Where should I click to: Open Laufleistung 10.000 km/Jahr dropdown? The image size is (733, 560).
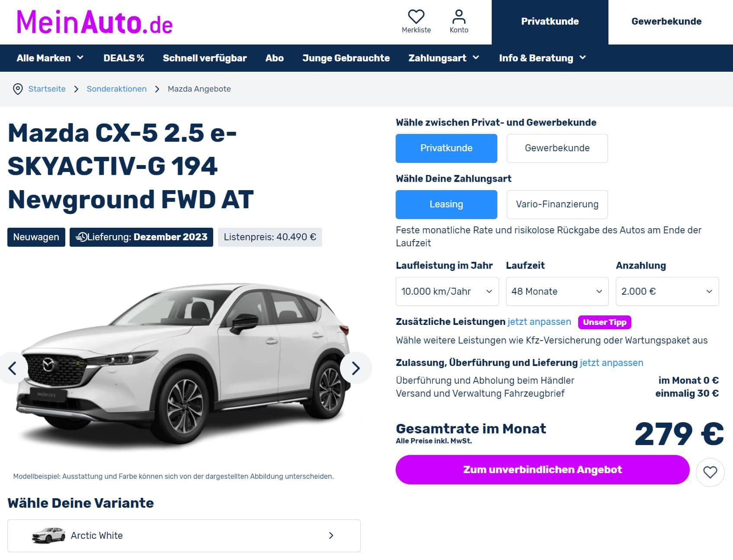click(447, 292)
